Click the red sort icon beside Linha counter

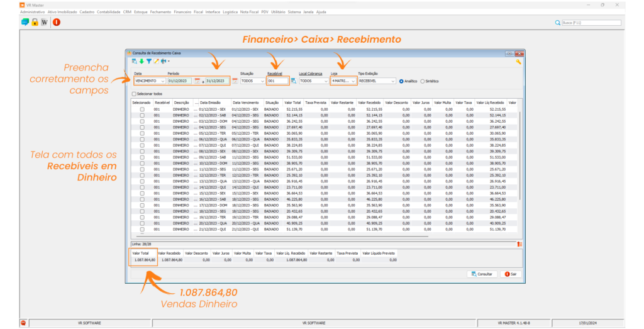519,244
